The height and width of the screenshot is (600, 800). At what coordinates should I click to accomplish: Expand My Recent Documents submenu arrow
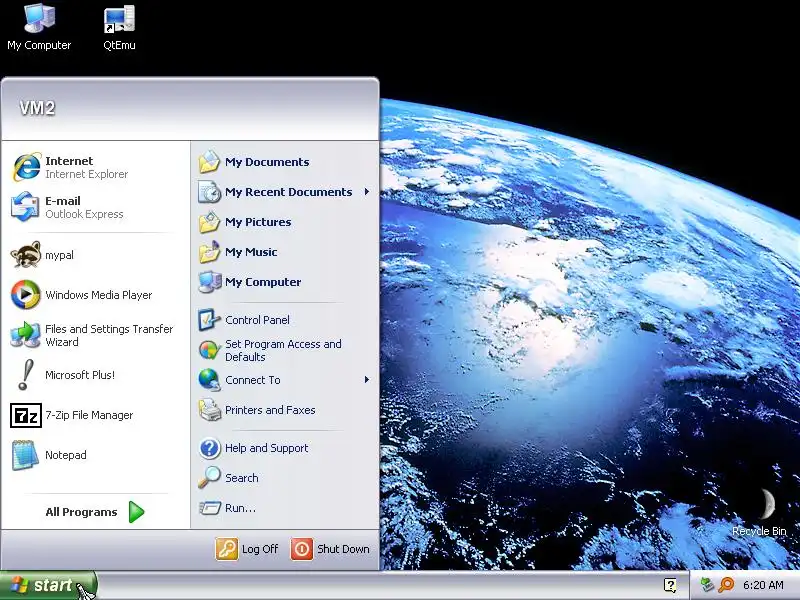click(366, 192)
